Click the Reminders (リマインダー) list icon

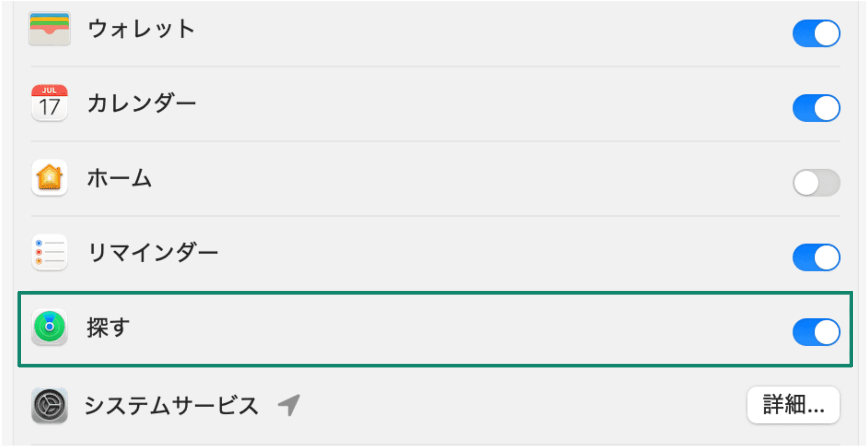(x=49, y=252)
